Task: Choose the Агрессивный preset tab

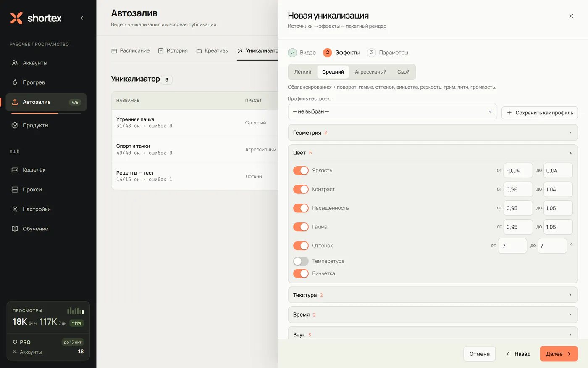Action: point(370,72)
